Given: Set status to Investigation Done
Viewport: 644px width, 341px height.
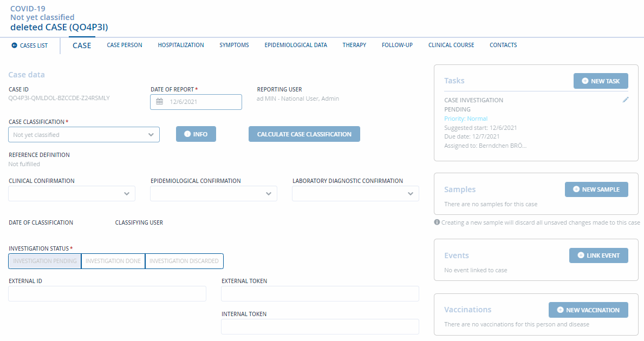Looking at the screenshot, I should tap(113, 261).
